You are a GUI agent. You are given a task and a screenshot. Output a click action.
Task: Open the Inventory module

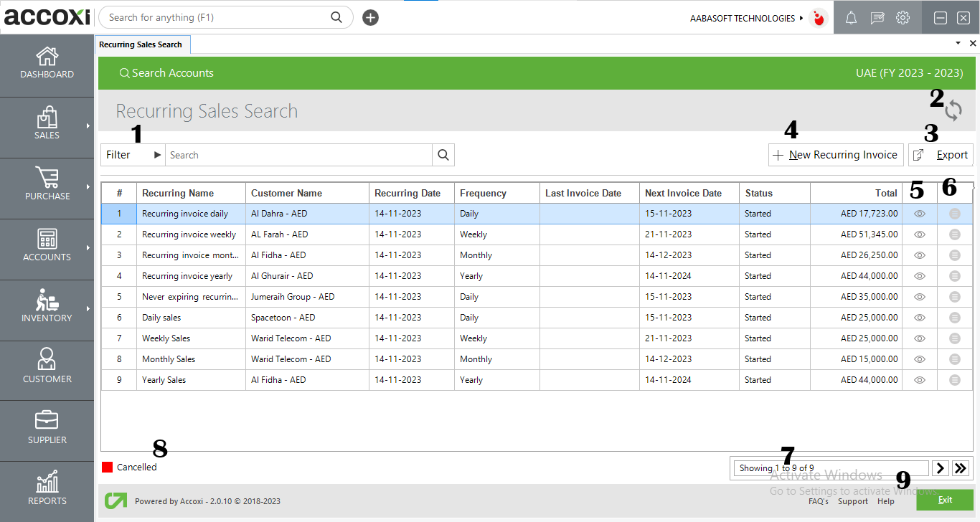47,308
